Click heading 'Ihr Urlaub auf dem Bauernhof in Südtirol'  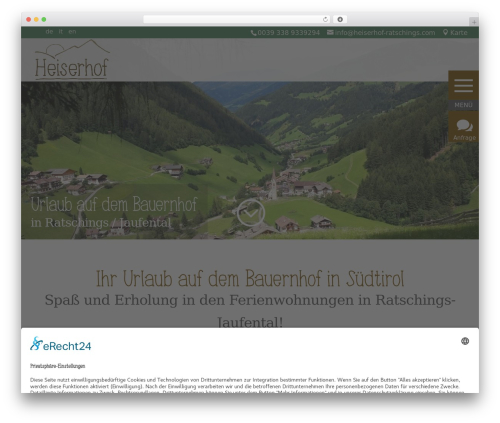tap(250, 279)
